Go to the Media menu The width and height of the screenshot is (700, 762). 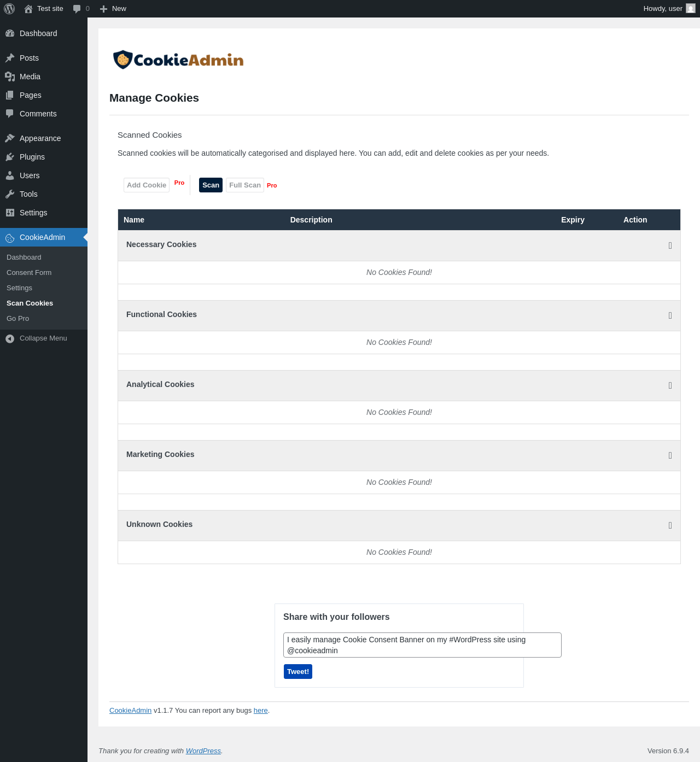click(x=44, y=77)
